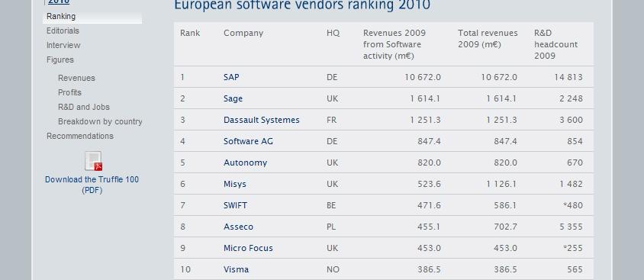Open the Editorials section
644x280 pixels.
point(63,31)
